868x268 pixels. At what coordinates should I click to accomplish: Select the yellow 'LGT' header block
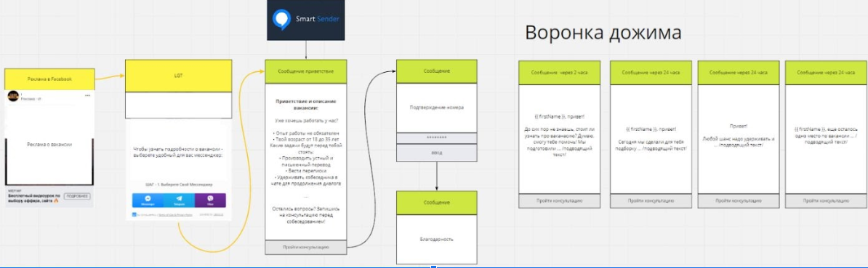(x=178, y=76)
